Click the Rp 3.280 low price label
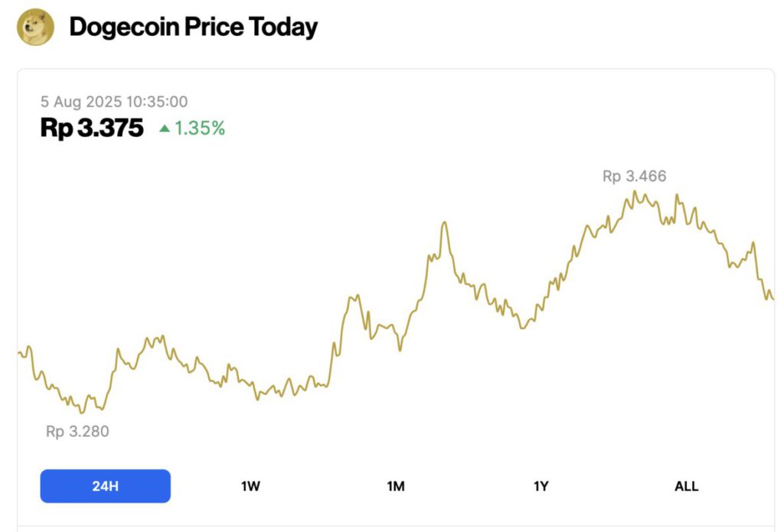 pos(76,432)
